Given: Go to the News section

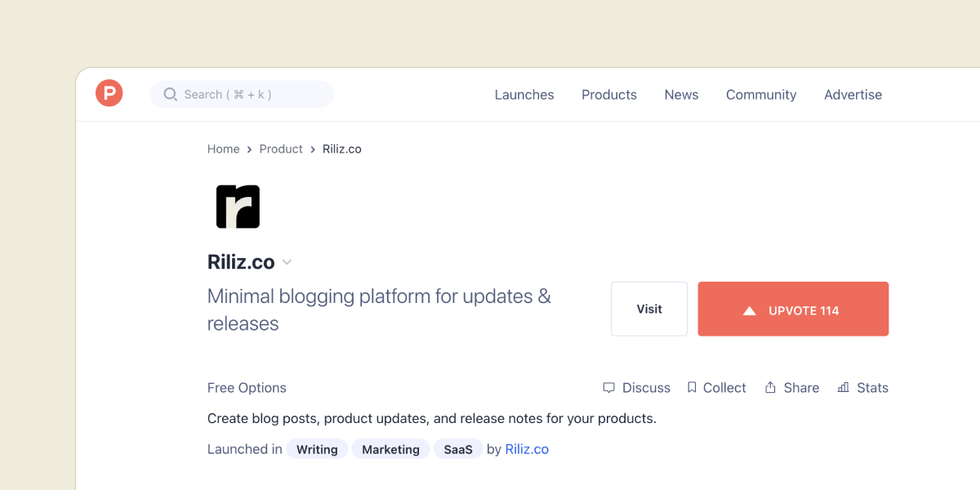Looking at the screenshot, I should (681, 95).
